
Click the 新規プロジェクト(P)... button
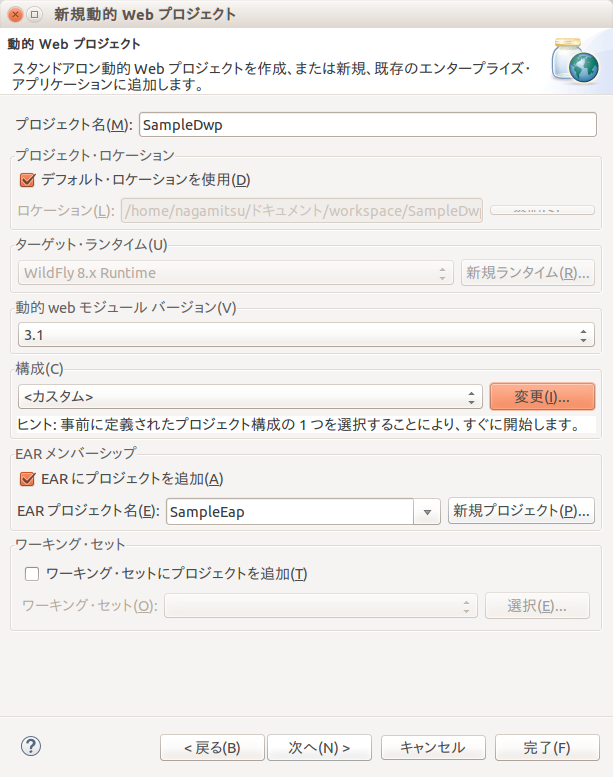point(521,511)
